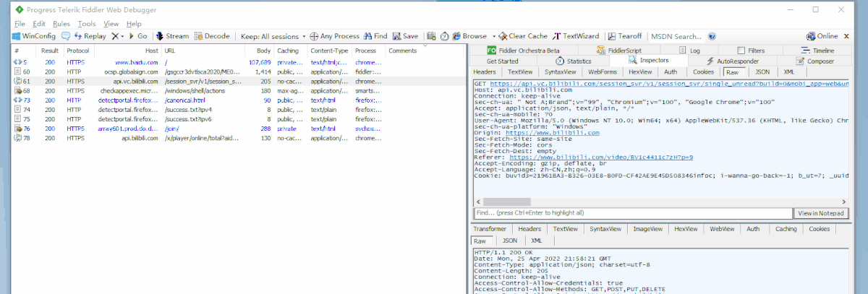868x294 pixels.
Task: Open the View menu
Action: tap(111, 24)
